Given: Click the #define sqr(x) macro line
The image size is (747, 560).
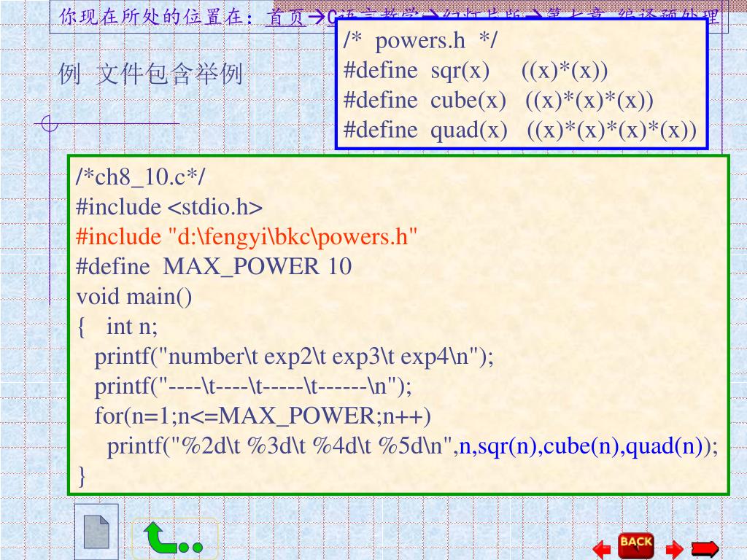Looking at the screenshot, I should (476, 71).
